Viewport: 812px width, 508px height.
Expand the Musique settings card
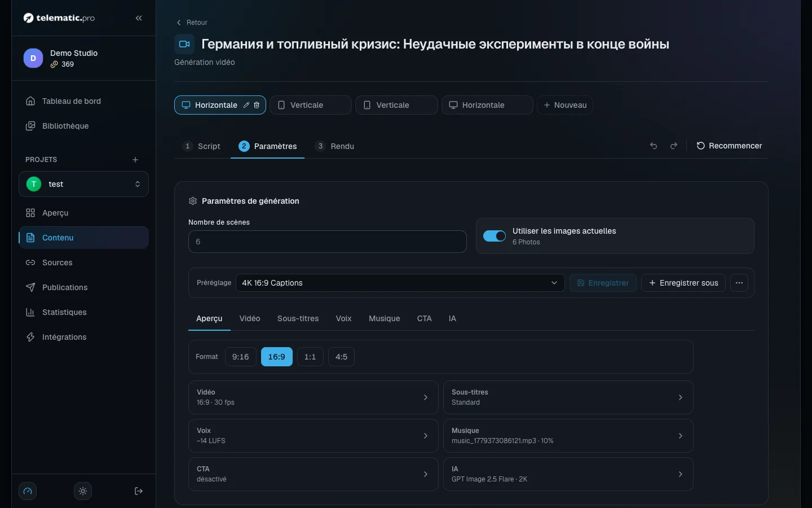pyautogui.click(x=568, y=436)
